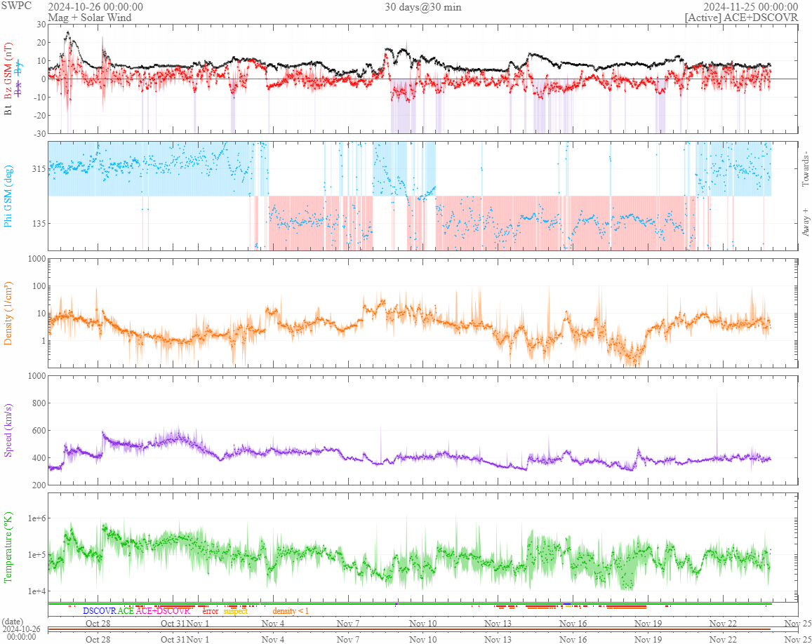Click the red error legend entry
Image resolution: width=812 pixels, height=644 pixels.
[211, 611]
